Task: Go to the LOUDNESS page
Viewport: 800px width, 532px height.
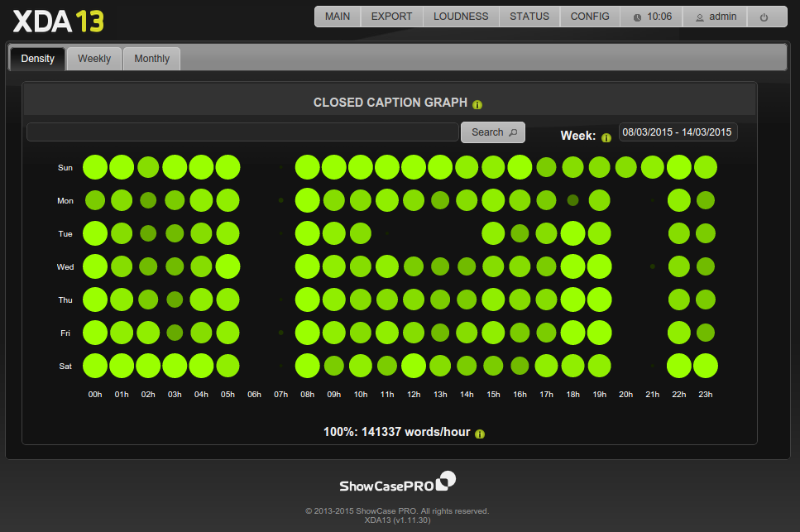Action: click(x=461, y=17)
